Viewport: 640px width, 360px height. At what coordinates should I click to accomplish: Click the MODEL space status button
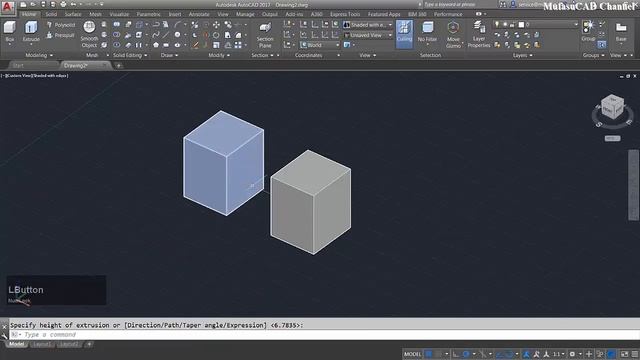(412, 354)
